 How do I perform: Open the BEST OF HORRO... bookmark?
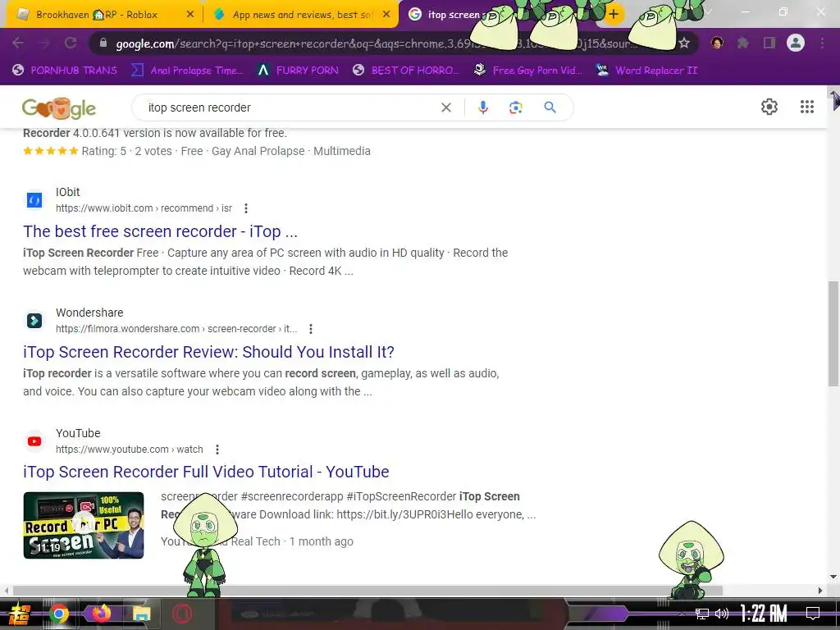click(407, 71)
